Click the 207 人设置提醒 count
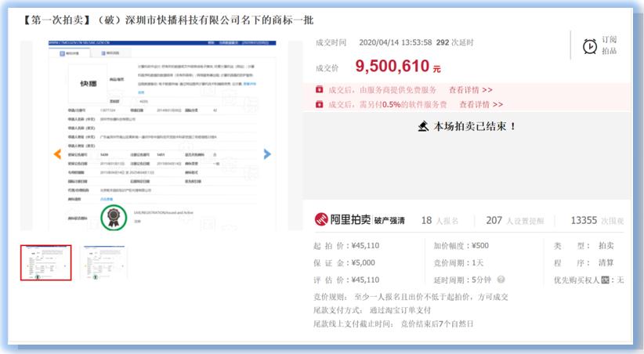The image size is (644, 354). tap(515, 221)
